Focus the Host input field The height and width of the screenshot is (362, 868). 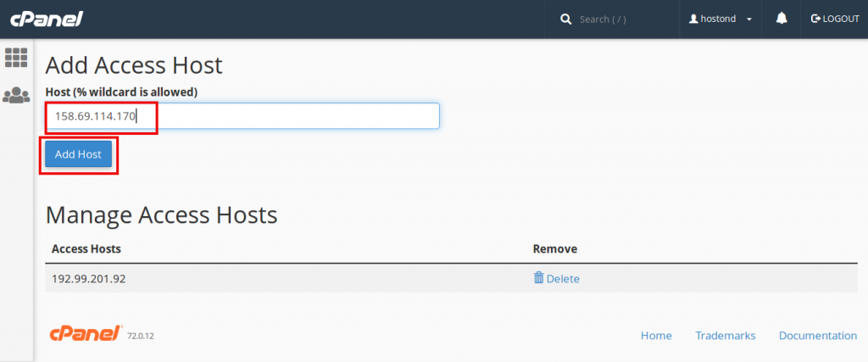pos(242,115)
